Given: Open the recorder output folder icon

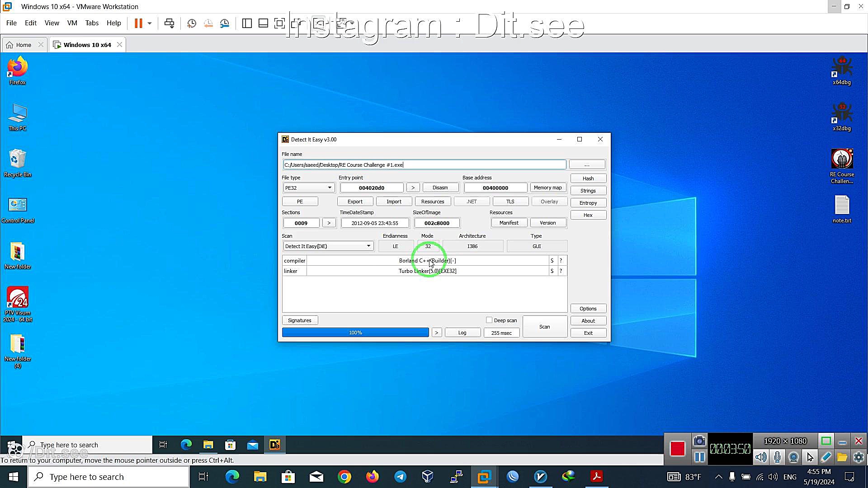Looking at the screenshot, I should 842,457.
